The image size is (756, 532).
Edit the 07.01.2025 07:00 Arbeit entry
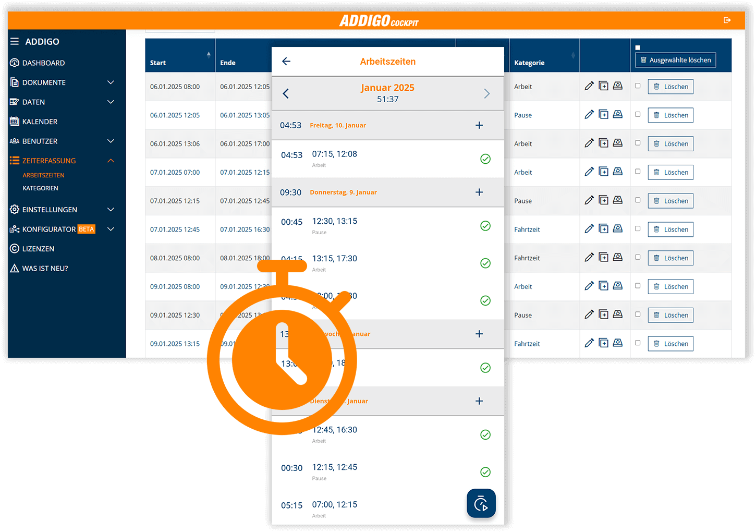(589, 172)
